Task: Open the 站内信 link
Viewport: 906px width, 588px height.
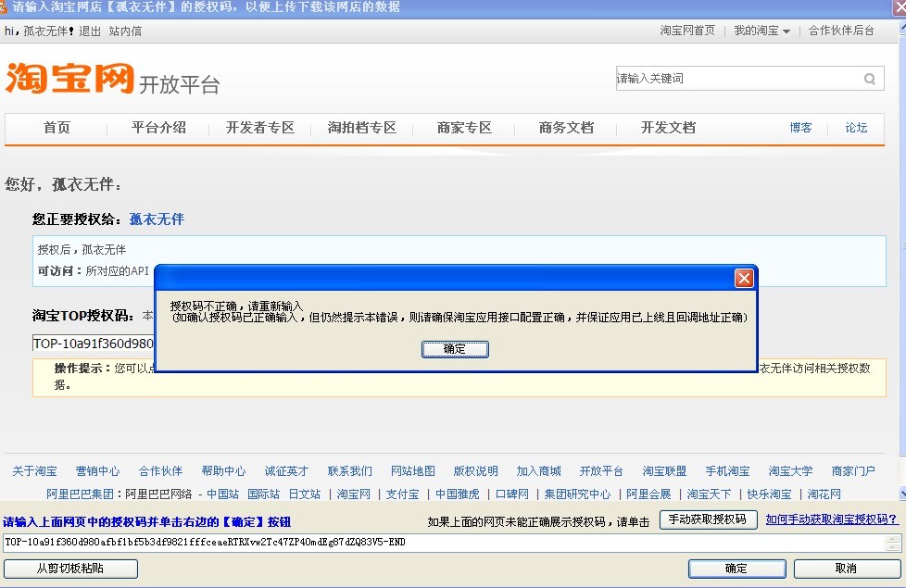Action: [125, 31]
